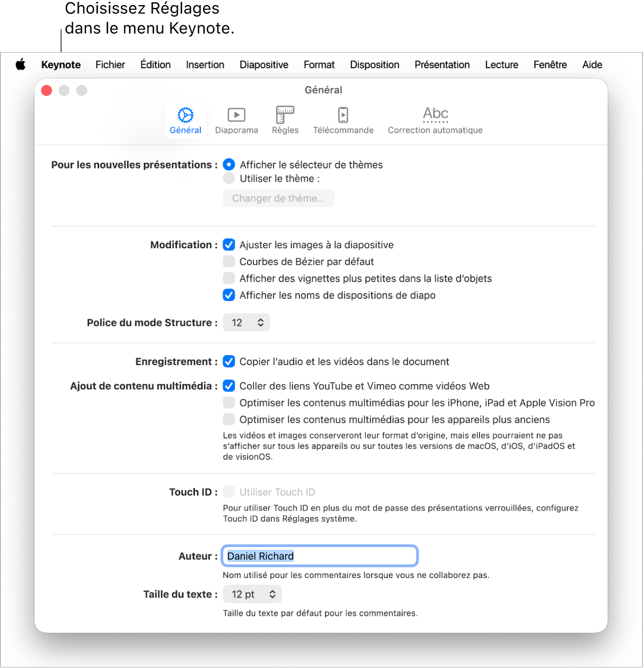The width and height of the screenshot is (644, 668).
Task: Click the Changer de thème button
Action: pos(278,198)
